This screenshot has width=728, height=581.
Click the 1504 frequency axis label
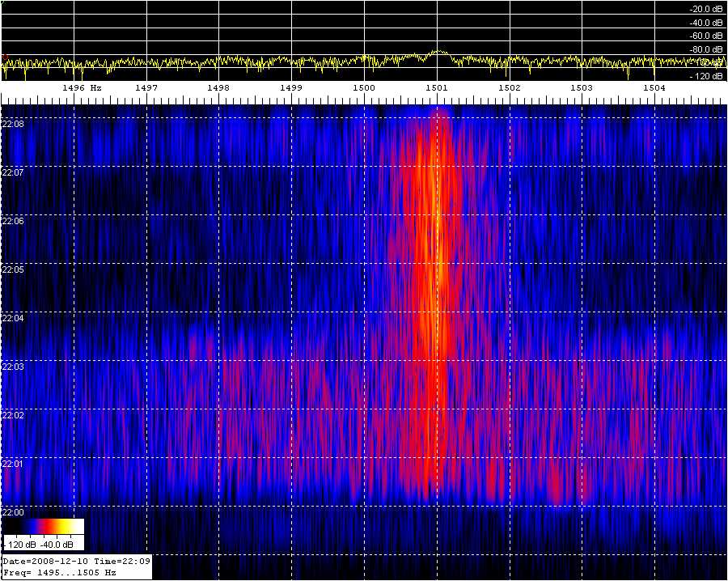[654, 87]
